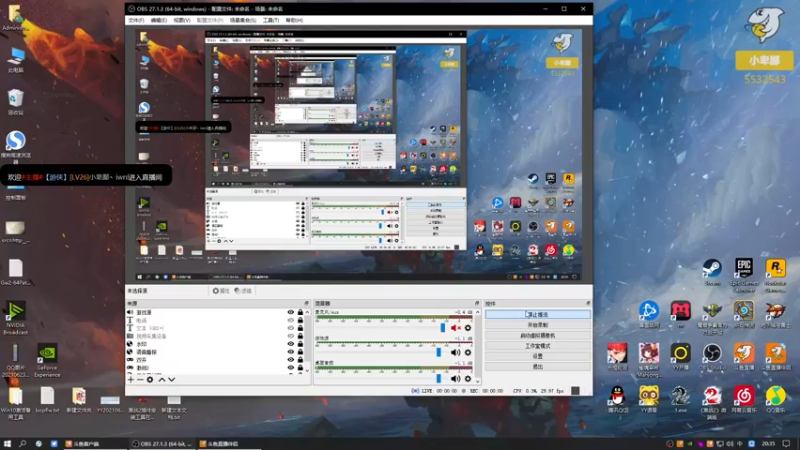
Task: Open the 编辑(E) menu in OBS
Action: (159, 20)
